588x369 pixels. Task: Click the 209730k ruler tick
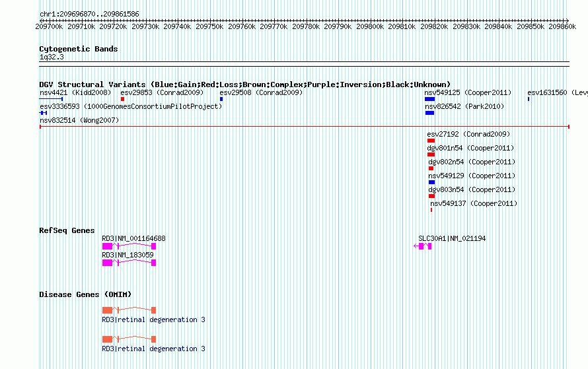(x=145, y=26)
